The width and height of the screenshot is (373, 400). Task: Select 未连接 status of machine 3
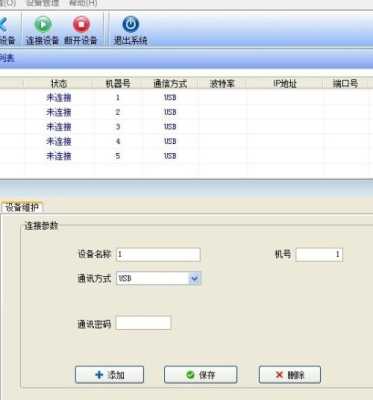pyautogui.click(x=59, y=127)
